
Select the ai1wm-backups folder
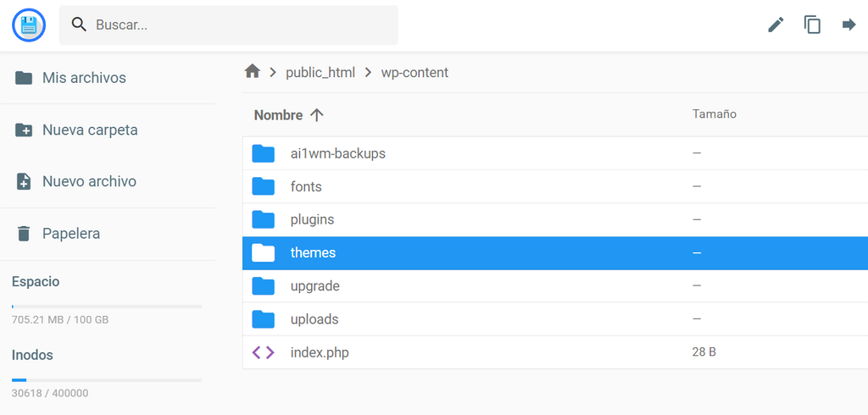pos(555,153)
